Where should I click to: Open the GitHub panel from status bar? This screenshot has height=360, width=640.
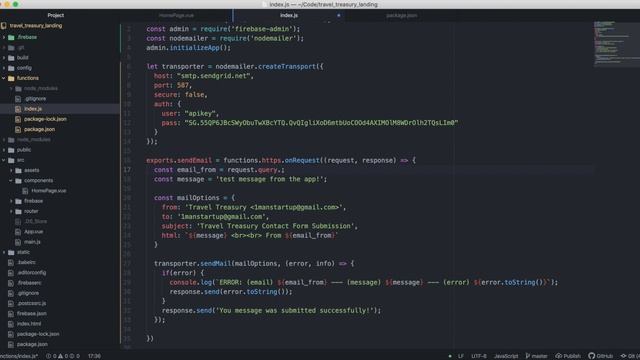pos(600,356)
